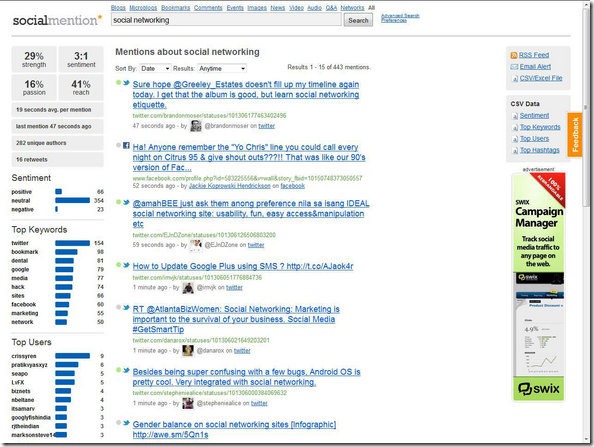This screenshot has width=594, height=447.
Task: Click the 282 unique authors stat
Action: click(57, 143)
